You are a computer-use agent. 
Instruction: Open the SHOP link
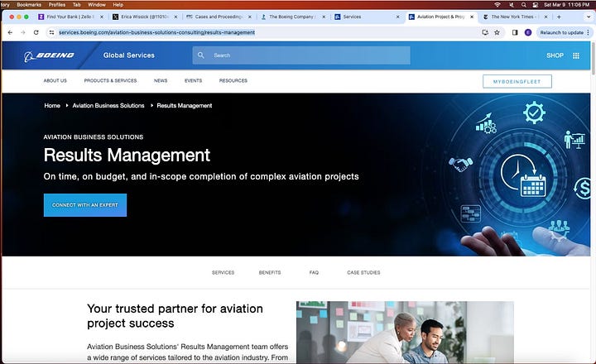click(555, 55)
